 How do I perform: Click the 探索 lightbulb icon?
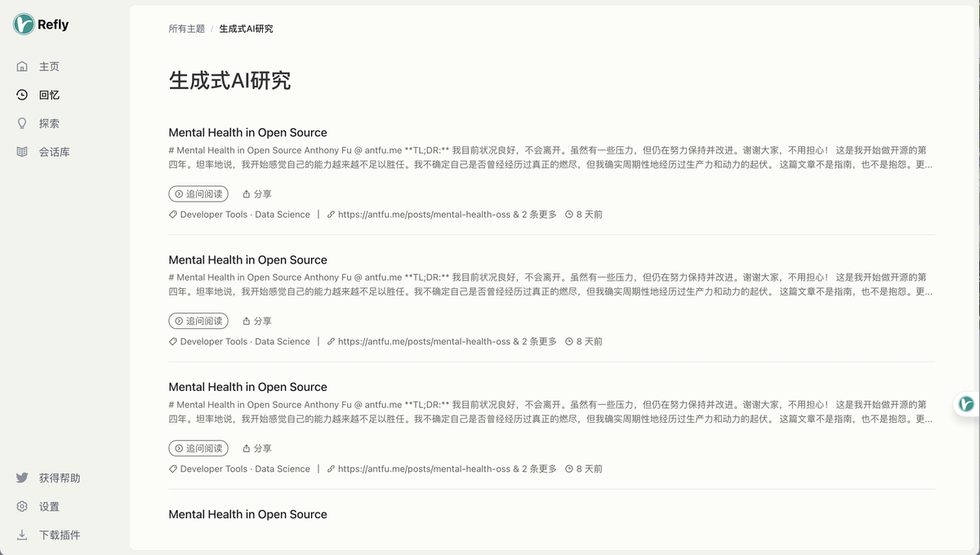click(22, 123)
